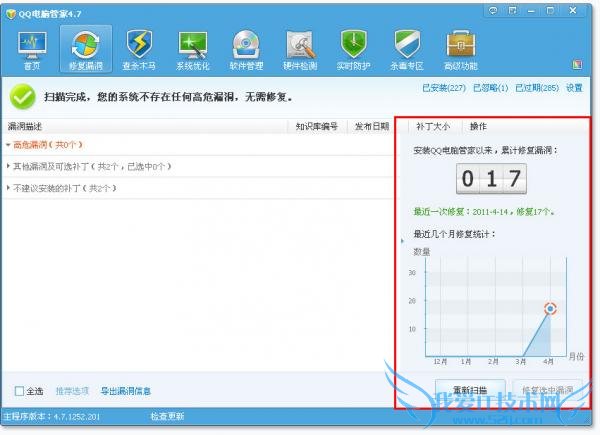Viewport: 600px width, 435px height.
Task: Open the 已过期(285) list
Action: pyautogui.click(x=537, y=88)
